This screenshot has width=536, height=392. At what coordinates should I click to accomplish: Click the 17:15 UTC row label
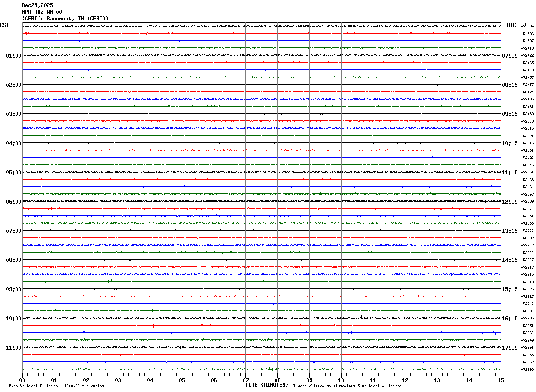[510, 348]
